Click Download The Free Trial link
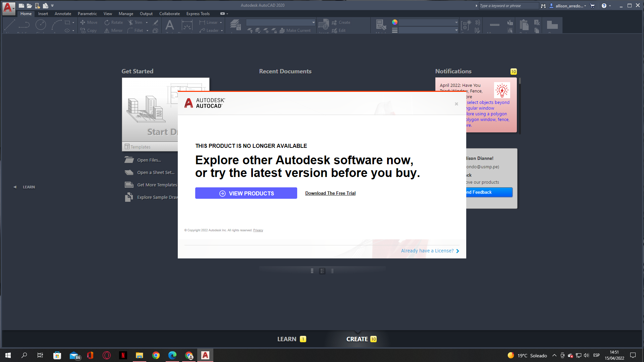This screenshot has height=362, width=644. click(x=330, y=193)
